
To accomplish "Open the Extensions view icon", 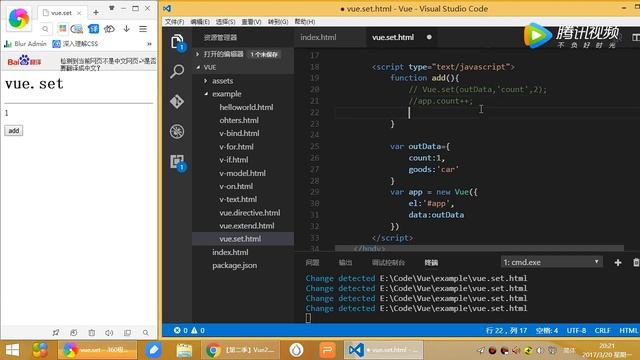I will tap(178, 162).
